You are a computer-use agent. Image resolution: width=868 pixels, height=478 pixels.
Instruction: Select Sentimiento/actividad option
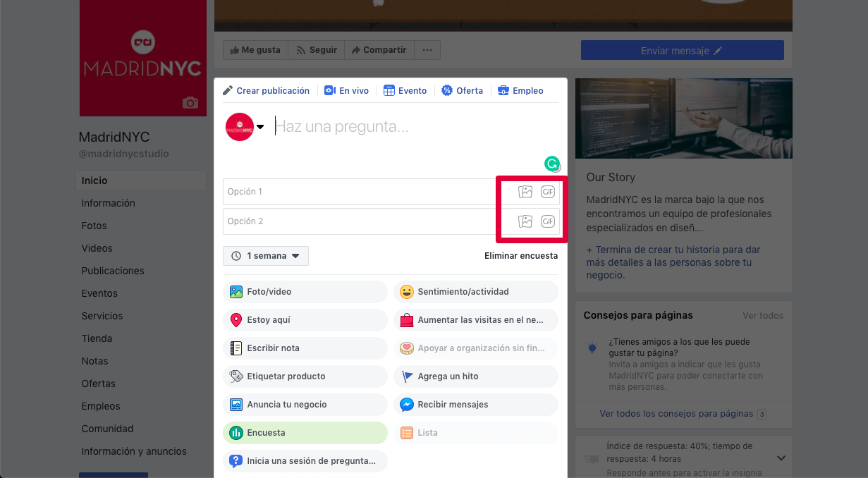[476, 292]
